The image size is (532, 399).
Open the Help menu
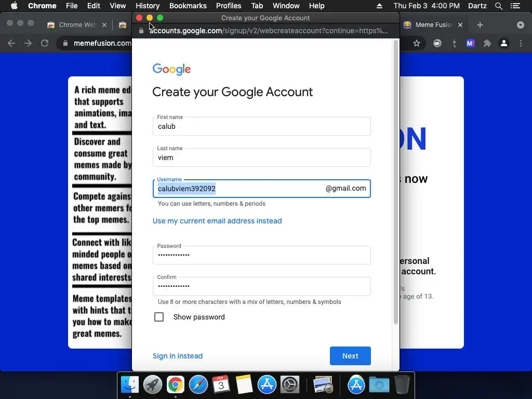[316, 6]
